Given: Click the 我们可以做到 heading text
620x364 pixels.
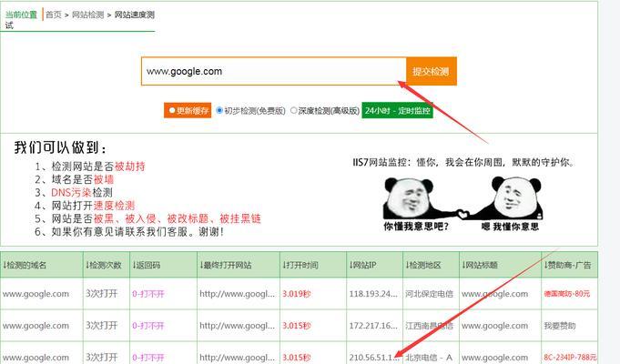Looking at the screenshot, I should 60,147.
